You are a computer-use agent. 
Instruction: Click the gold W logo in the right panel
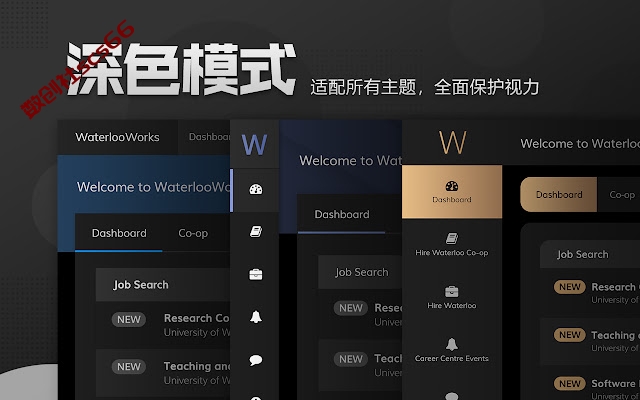pos(452,142)
